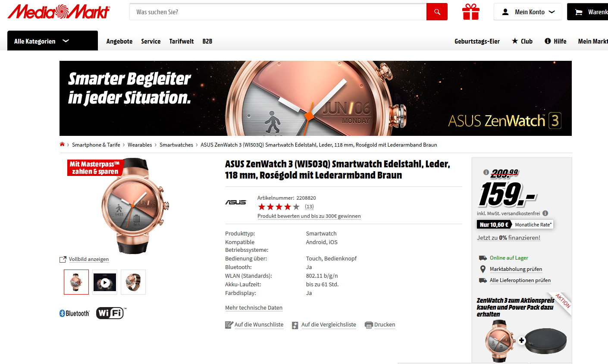
Task: Click the printer icon for Drucken
Action: coord(369,325)
